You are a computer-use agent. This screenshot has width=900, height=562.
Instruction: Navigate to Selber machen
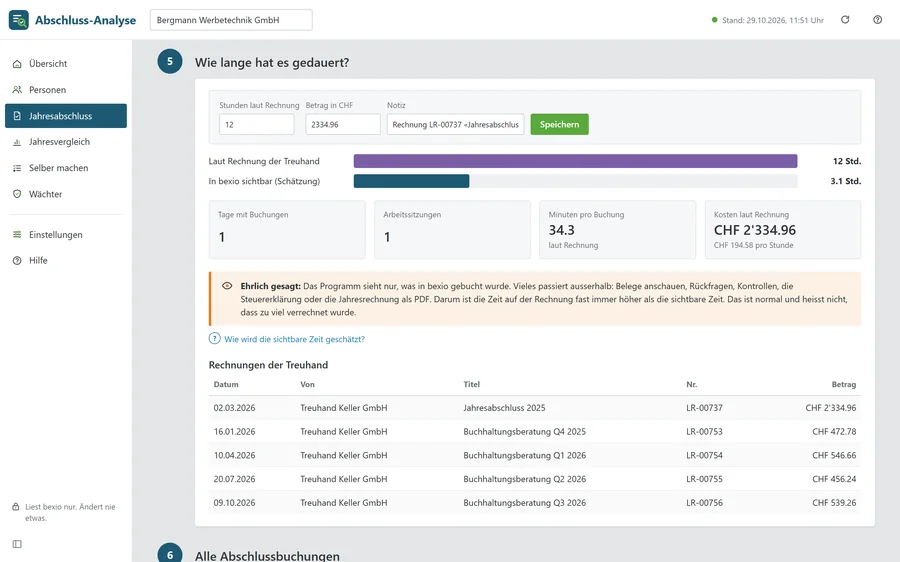tap(66, 168)
